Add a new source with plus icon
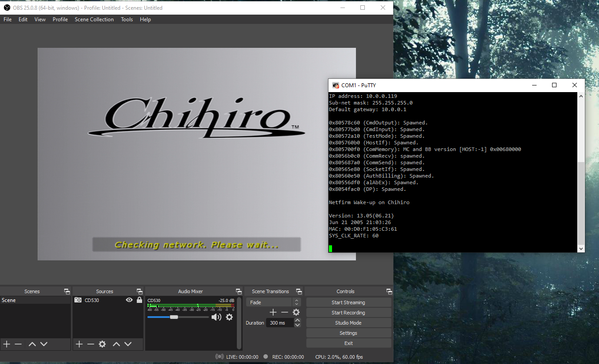The image size is (599, 364). [79, 344]
